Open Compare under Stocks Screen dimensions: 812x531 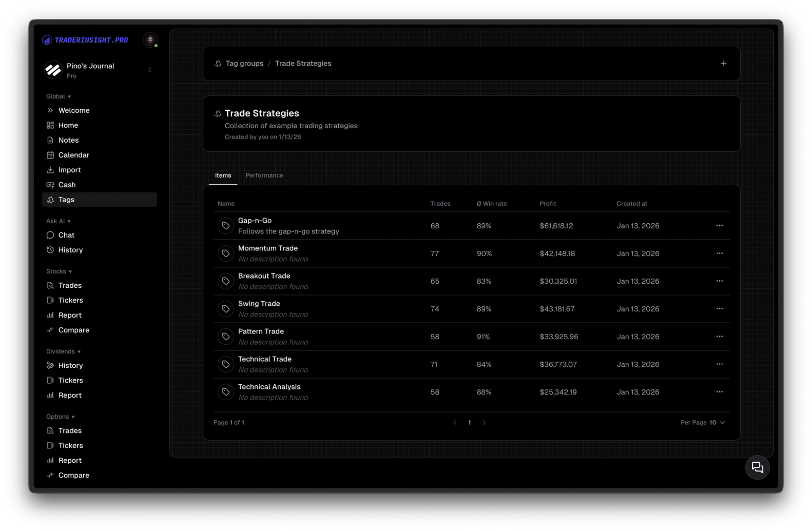click(x=100, y=330)
